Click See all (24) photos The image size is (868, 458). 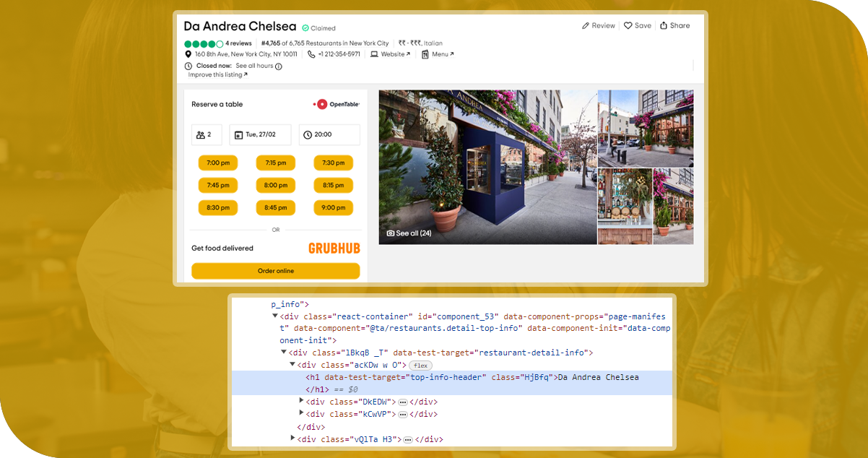click(409, 233)
